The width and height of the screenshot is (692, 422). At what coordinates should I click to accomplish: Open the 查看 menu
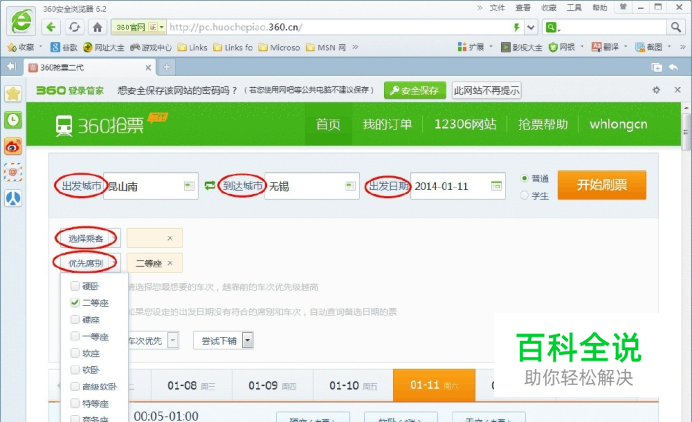(x=523, y=8)
